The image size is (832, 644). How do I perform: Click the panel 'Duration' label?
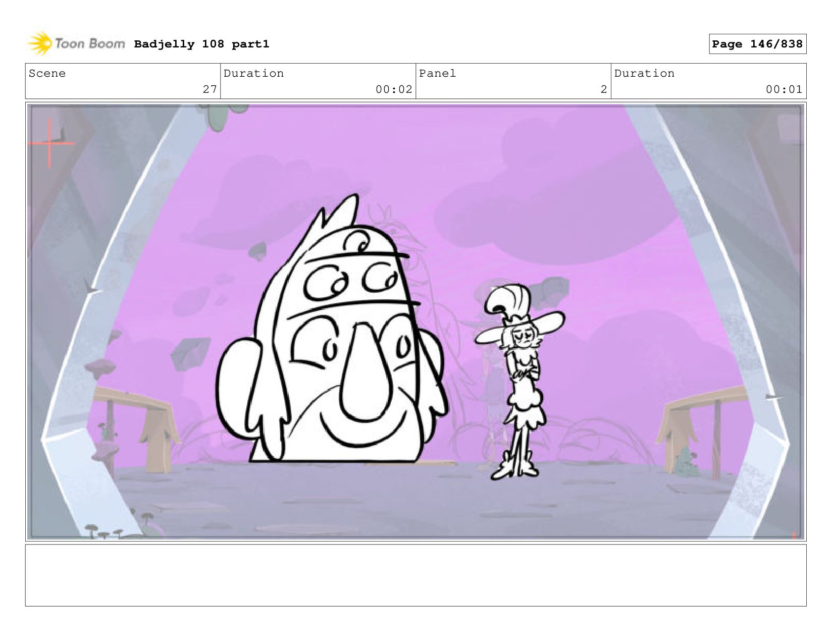[644, 73]
